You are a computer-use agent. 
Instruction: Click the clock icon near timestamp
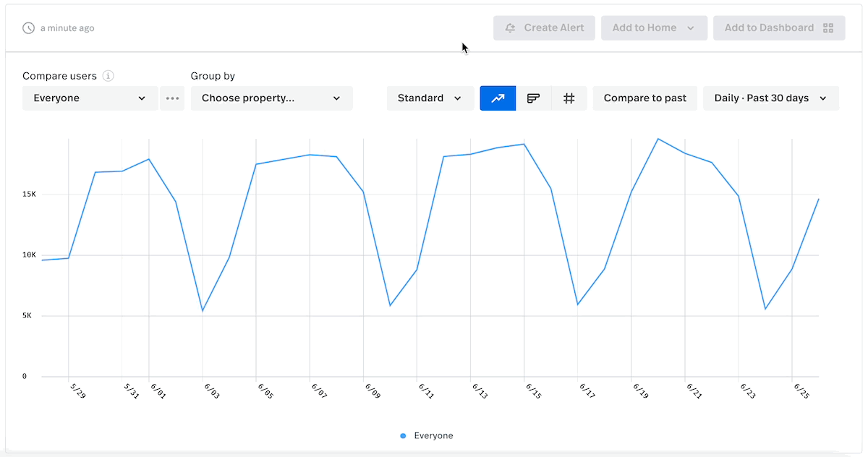tap(29, 28)
